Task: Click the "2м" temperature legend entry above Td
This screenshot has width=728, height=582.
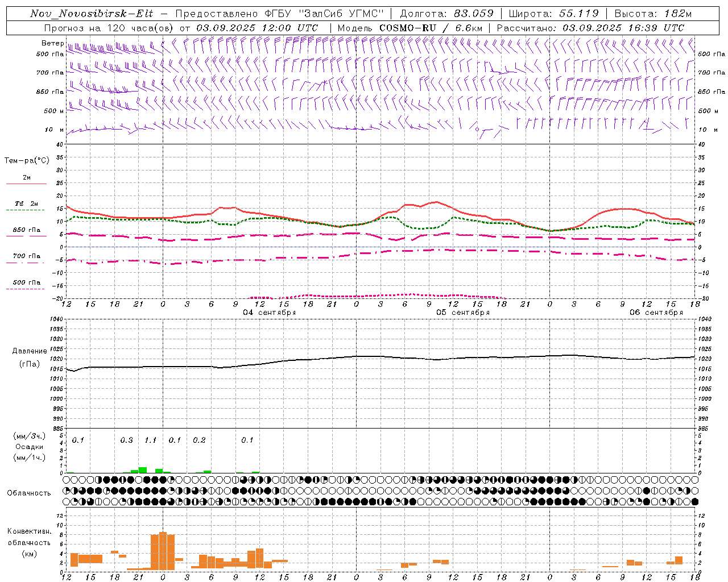Action: point(27,177)
